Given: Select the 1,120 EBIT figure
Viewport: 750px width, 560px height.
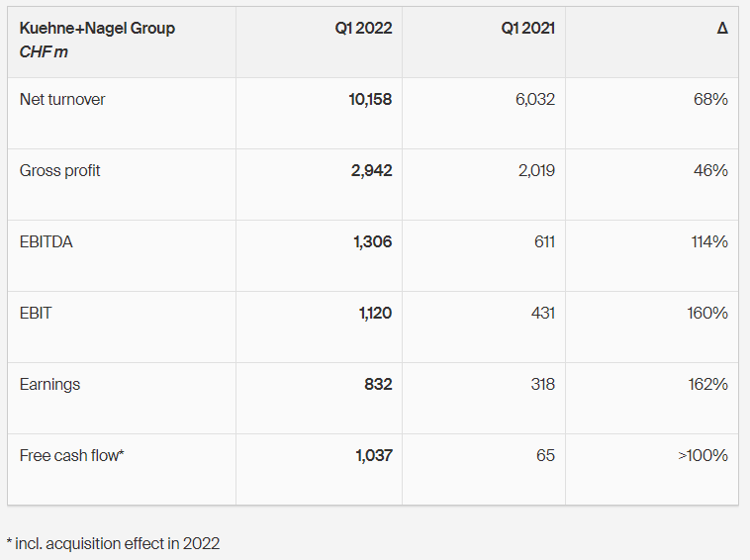Looking at the screenshot, I should tap(375, 314).
